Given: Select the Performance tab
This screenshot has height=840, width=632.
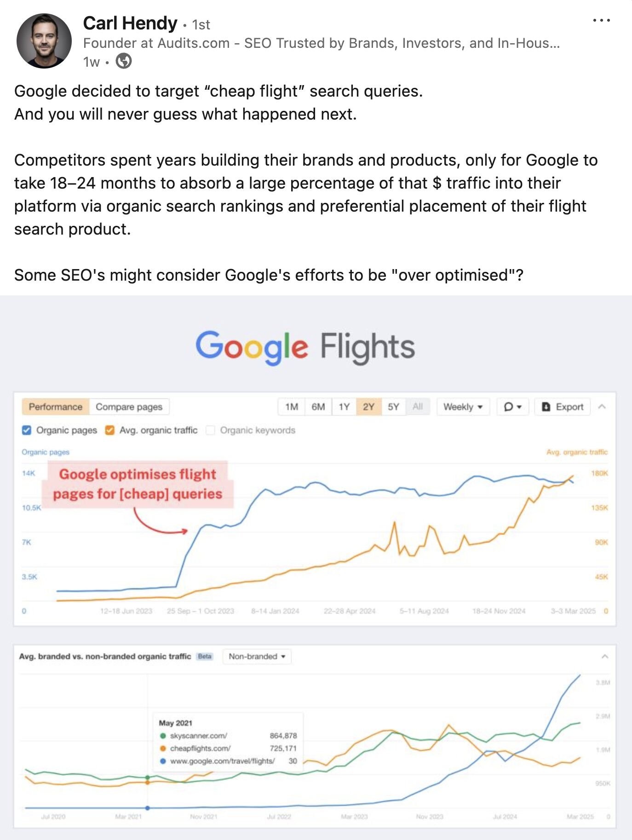Looking at the screenshot, I should point(56,407).
